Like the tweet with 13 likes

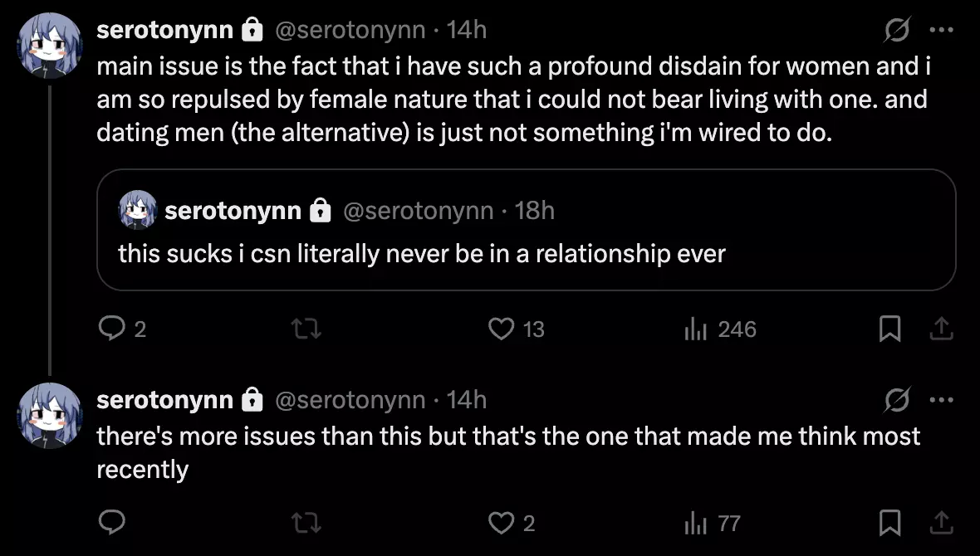pyautogui.click(x=502, y=329)
